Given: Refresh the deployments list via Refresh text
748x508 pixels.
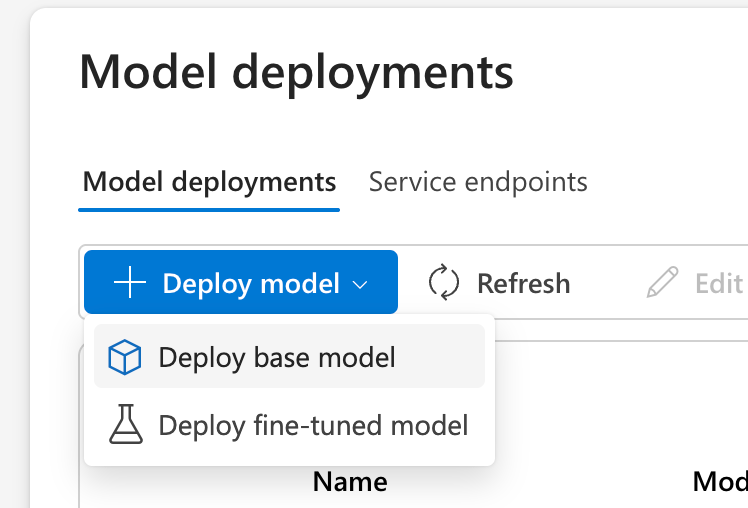Looking at the screenshot, I should tap(523, 284).
